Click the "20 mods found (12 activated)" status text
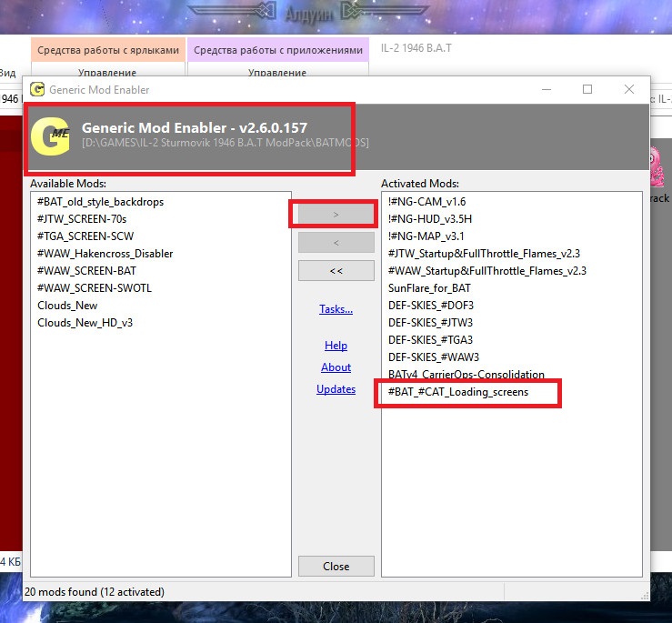672x623 pixels. 95,592
